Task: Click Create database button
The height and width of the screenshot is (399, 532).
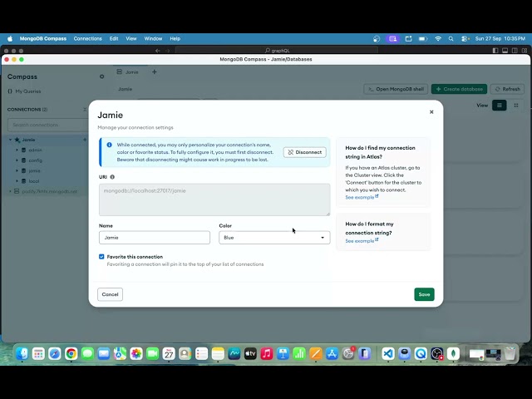Action: 459,89
